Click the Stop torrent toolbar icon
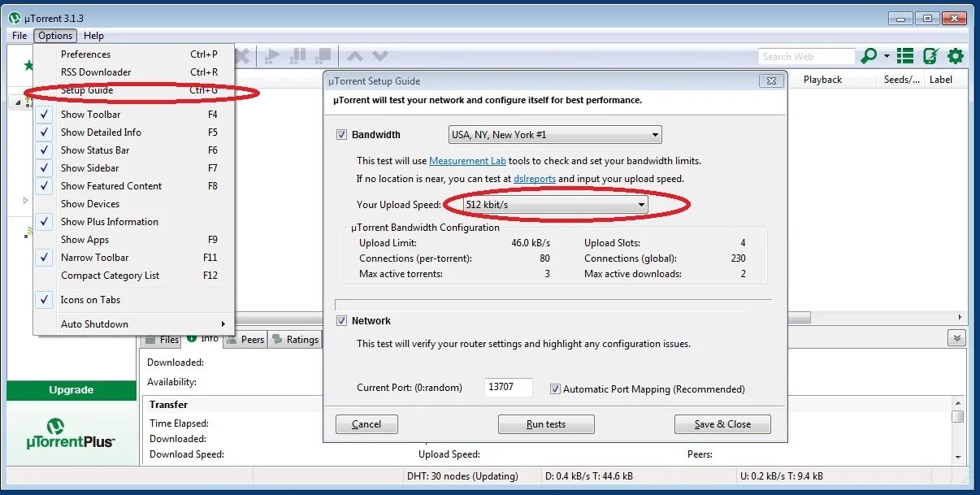Screen dimensions: 980x495 coord(323,56)
